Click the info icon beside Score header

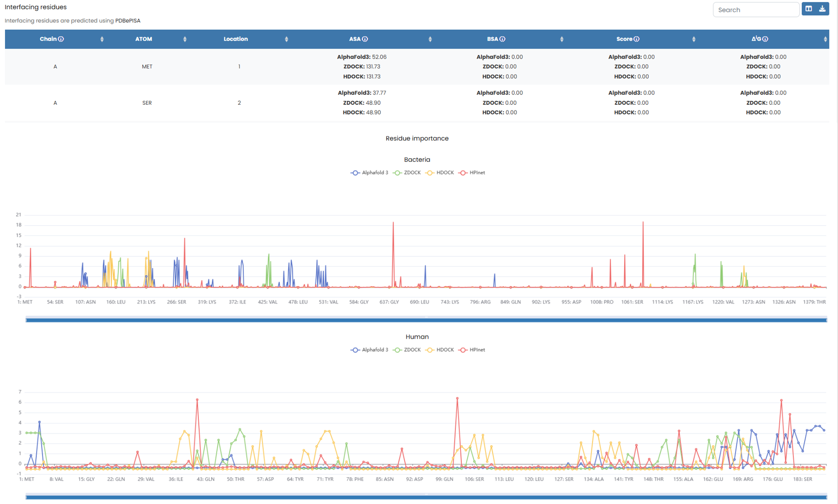tap(637, 39)
